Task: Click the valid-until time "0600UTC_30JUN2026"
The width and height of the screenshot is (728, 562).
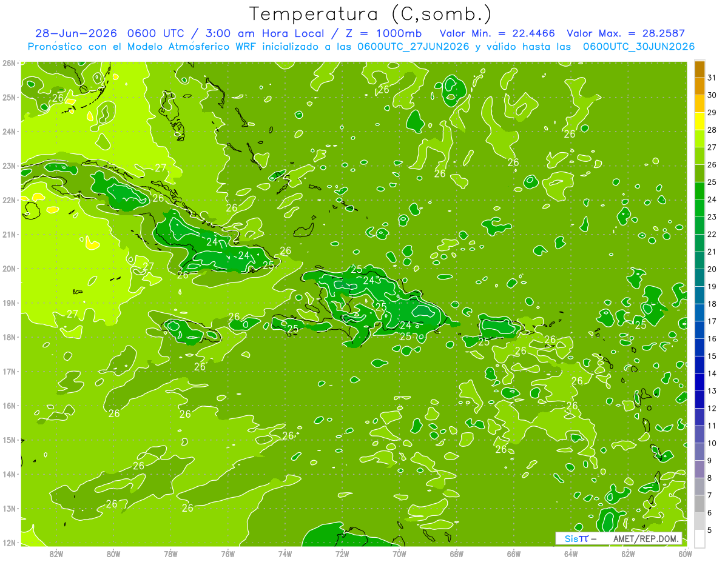Action: click(639, 46)
